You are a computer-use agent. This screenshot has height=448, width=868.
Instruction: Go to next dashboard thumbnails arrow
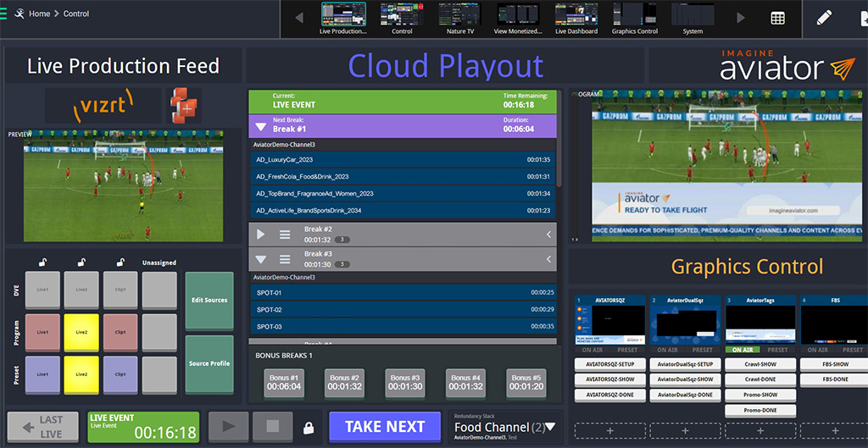[741, 18]
